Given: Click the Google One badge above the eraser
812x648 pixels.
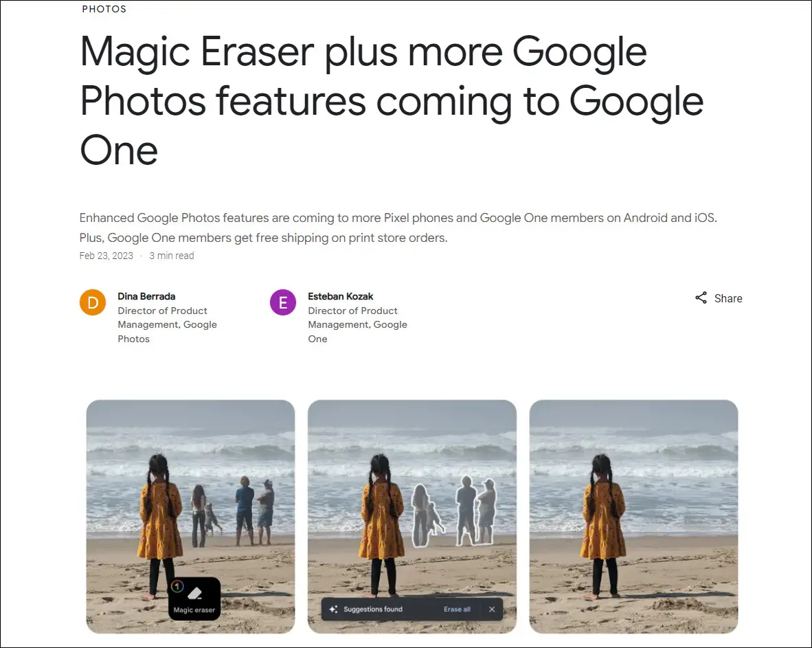Looking at the screenshot, I should pyautogui.click(x=177, y=586).
